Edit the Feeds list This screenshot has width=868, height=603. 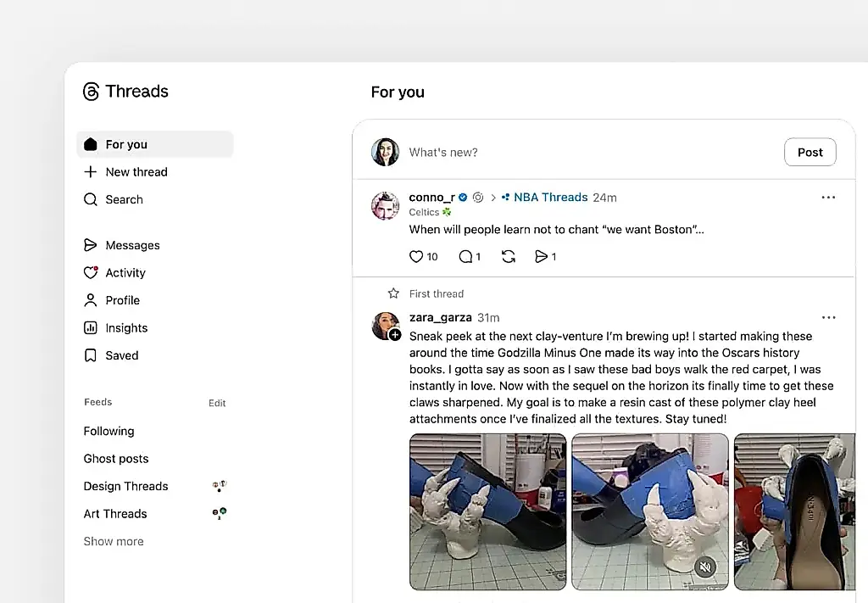pos(217,403)
